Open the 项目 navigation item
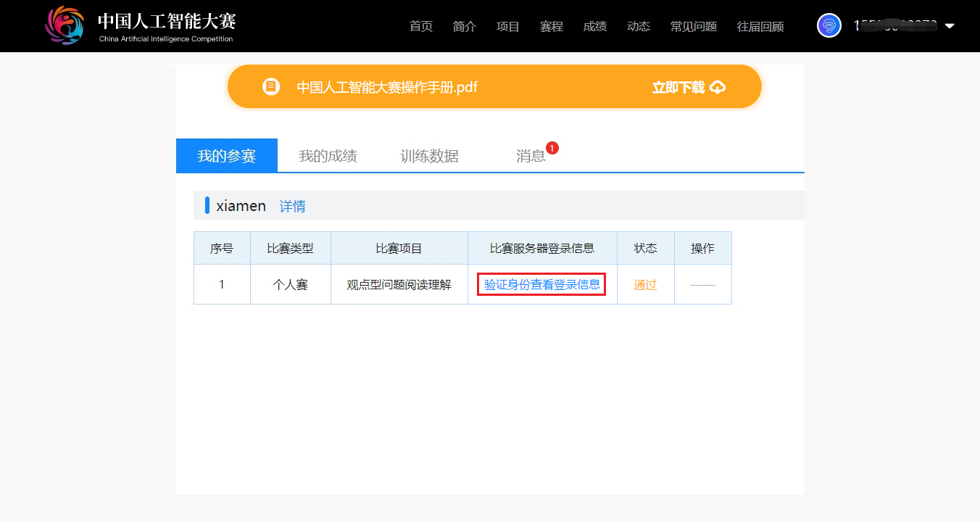Image resolution: width=980 pixels, height=522 pixels. 508,26
